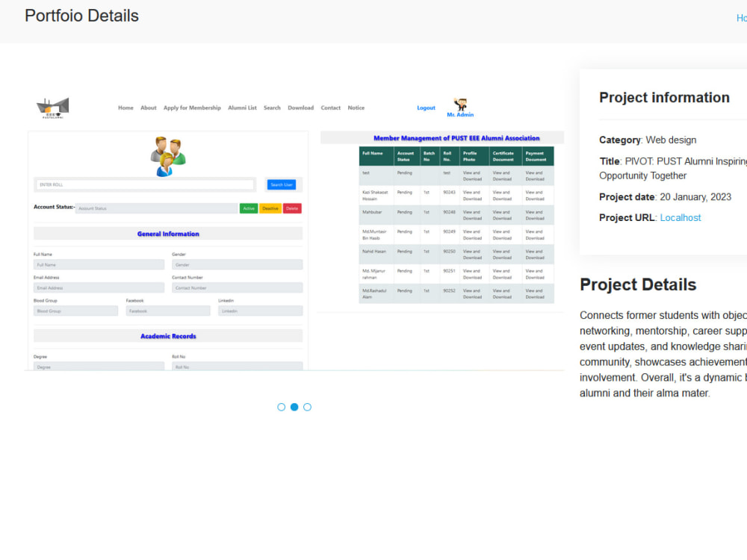747x560 pixels.
Task: Click the Notice nav item in screenshot
Action: tap(356, 108)
